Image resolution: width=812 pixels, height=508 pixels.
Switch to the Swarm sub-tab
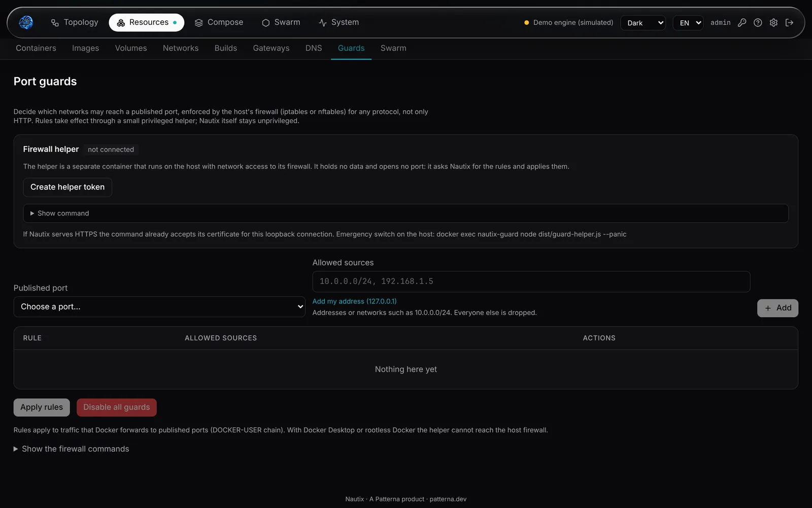point(393,48)
